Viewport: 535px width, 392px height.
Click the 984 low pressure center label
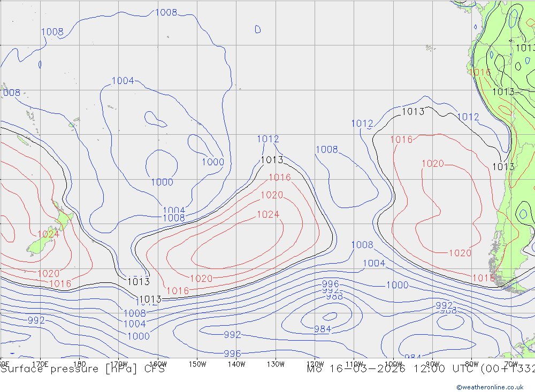click(323, 329)
